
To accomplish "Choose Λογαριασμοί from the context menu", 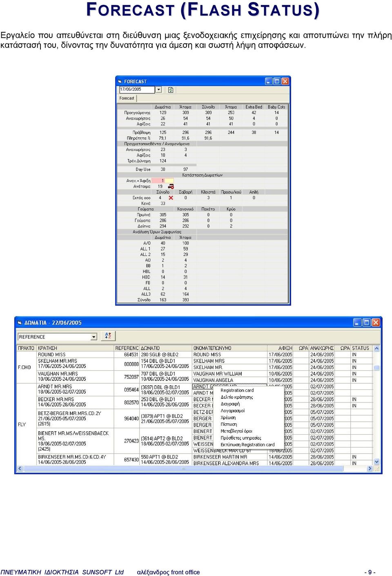I will pyautogui.click(x=233, y=411).
